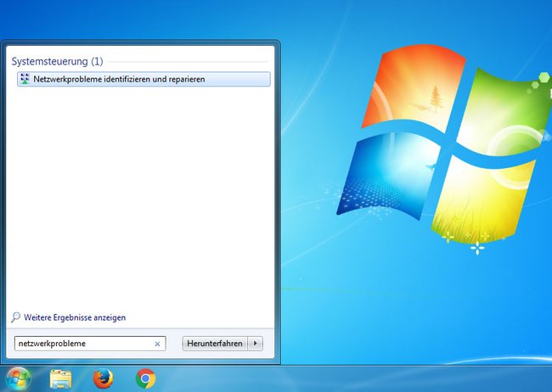Image resolution: width=552 pixels, height=392 pixels.
Task: Open 'Netzwerkprobleme identifizieren und reparieren' result
Action: tap(144, 79)
